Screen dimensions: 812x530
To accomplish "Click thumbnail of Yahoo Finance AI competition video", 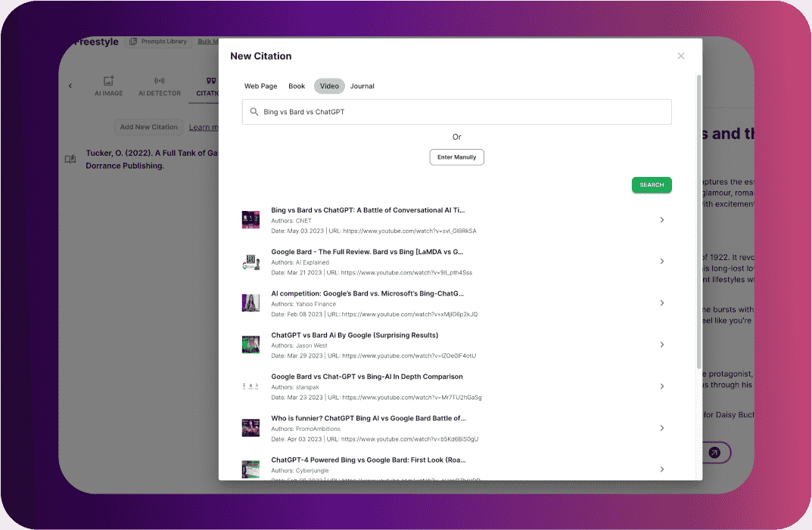I will tap(250, 302).
